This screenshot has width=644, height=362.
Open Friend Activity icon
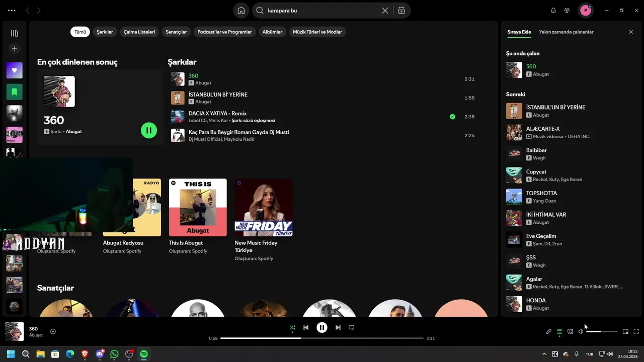click(567, 10)
